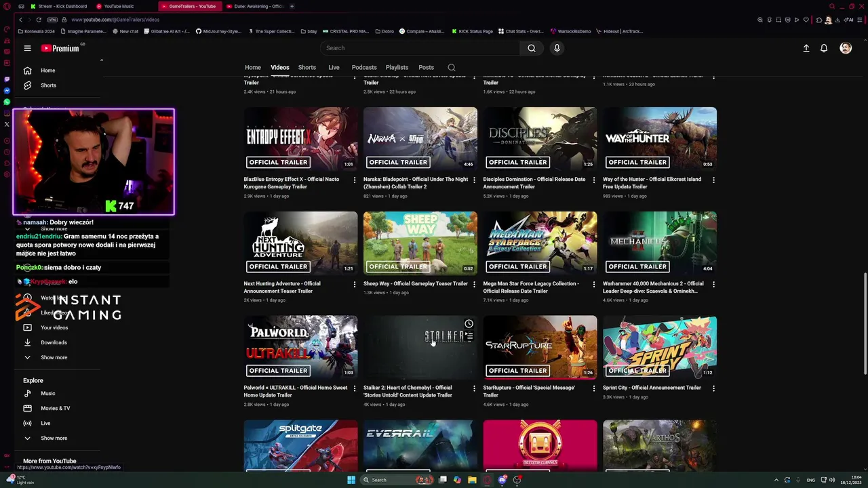Open a new browser tab

(x=292, y=6)
